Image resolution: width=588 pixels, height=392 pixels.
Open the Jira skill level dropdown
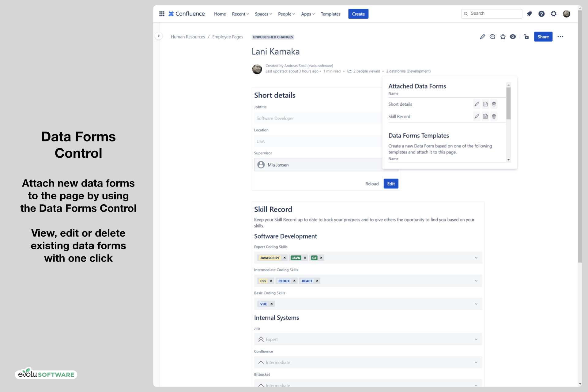[x=476, y=339]
